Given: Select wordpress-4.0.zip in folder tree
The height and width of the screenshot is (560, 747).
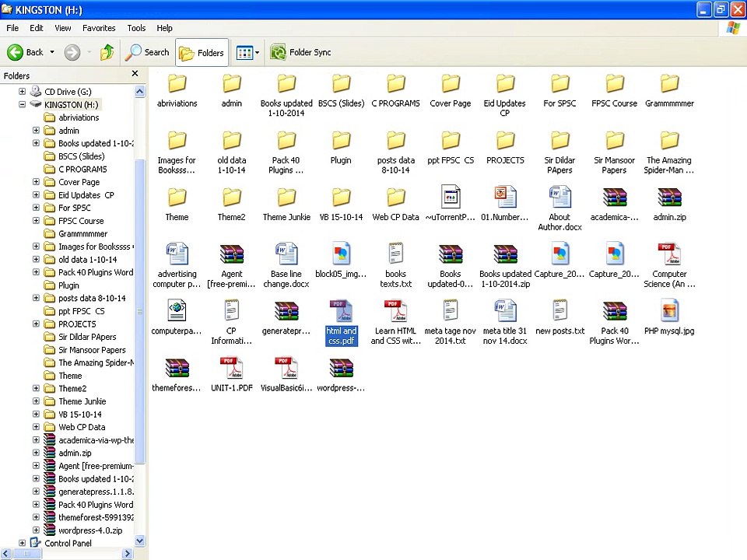Looking at the screenshot, I should (x=83, y=530).
